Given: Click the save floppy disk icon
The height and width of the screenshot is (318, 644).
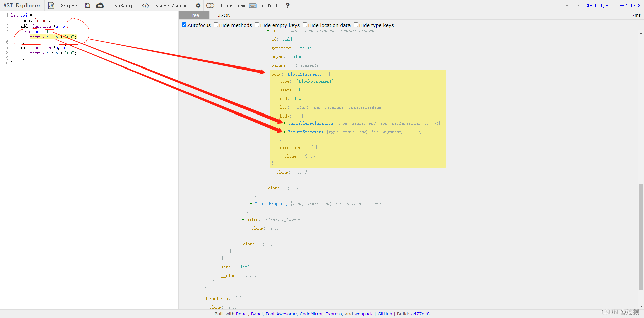Looking at the screenshot, I should (x=88, y=6).
